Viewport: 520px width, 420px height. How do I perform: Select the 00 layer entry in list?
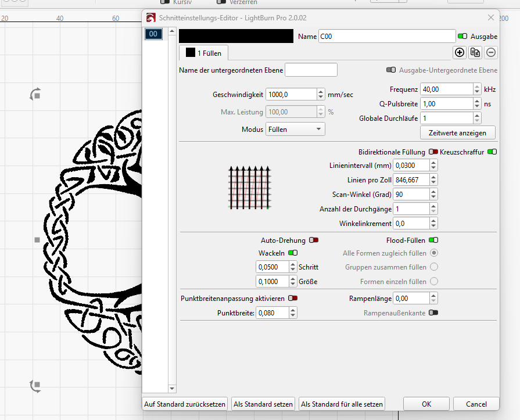coord(153,34)
